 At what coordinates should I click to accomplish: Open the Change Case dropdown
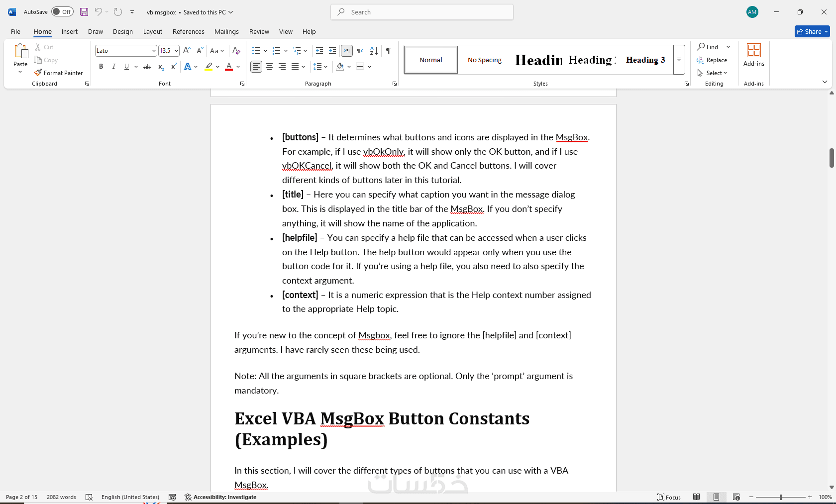(x=217, y=51)
